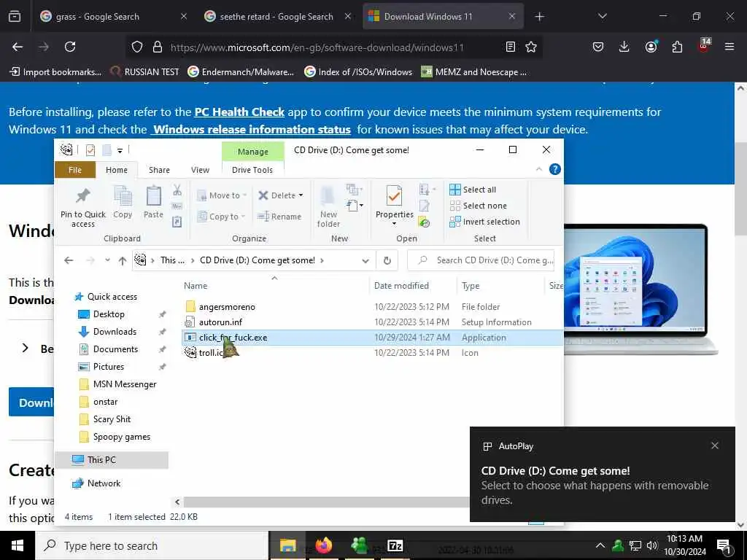Click Explorer back arrow

point(69,260)
